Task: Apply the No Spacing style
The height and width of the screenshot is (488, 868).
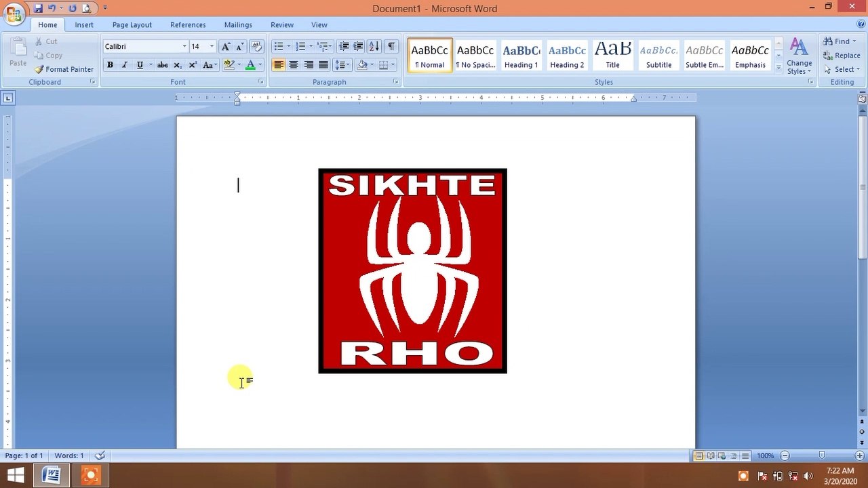Action: (475, 56)
